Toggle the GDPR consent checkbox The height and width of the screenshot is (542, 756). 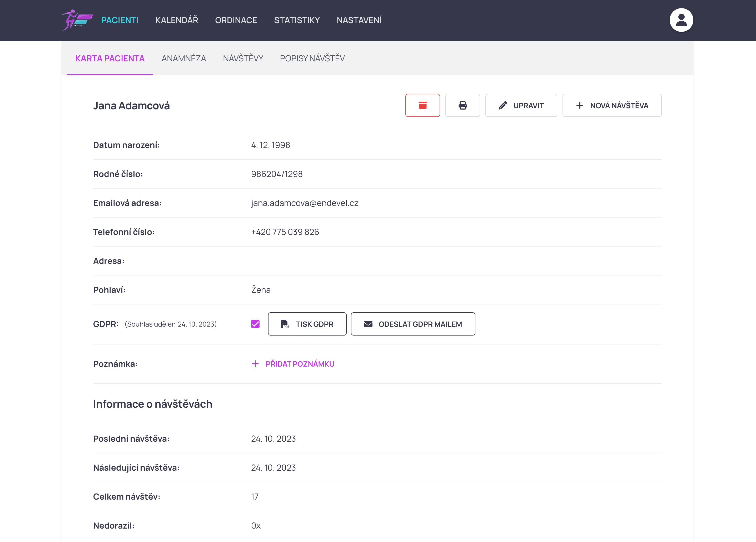click(x=255, y=324)
